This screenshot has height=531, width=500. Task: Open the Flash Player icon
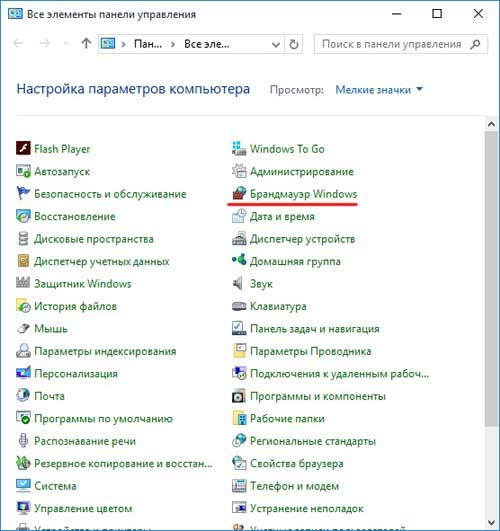[x=23, y=148]
